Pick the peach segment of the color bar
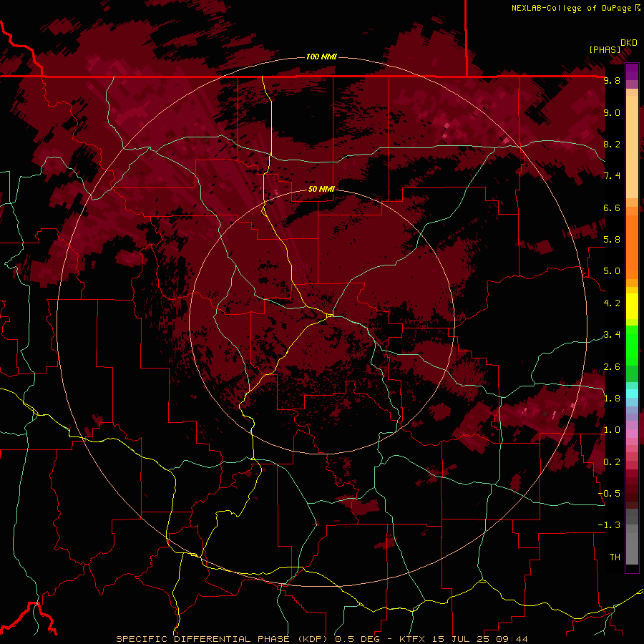 click(632, 148)
